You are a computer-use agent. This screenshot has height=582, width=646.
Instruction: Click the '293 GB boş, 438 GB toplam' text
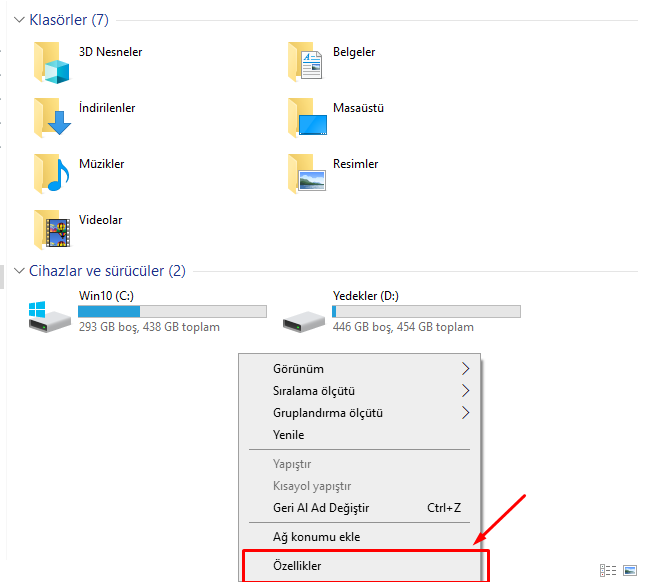(x=149, y=327)
